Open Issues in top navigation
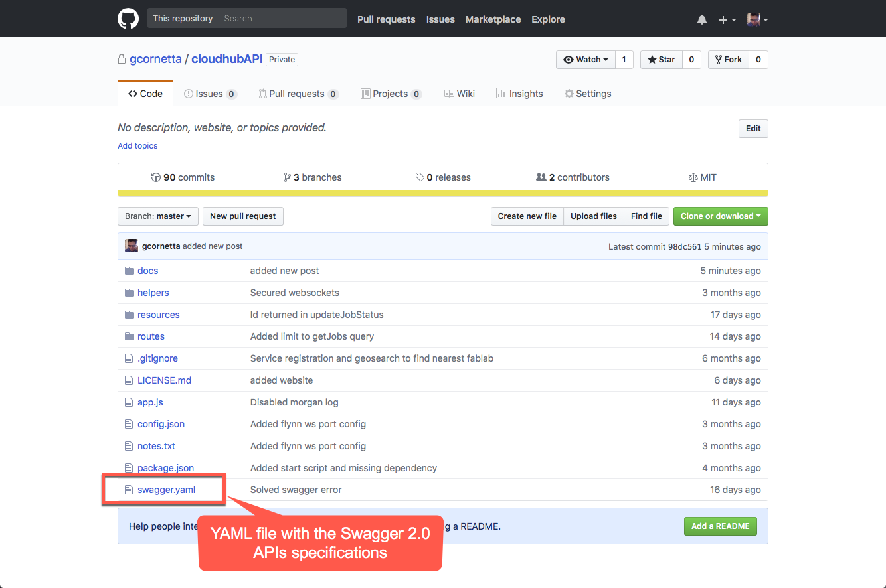Viewport: 886px width, 588px height. point(440,19)
